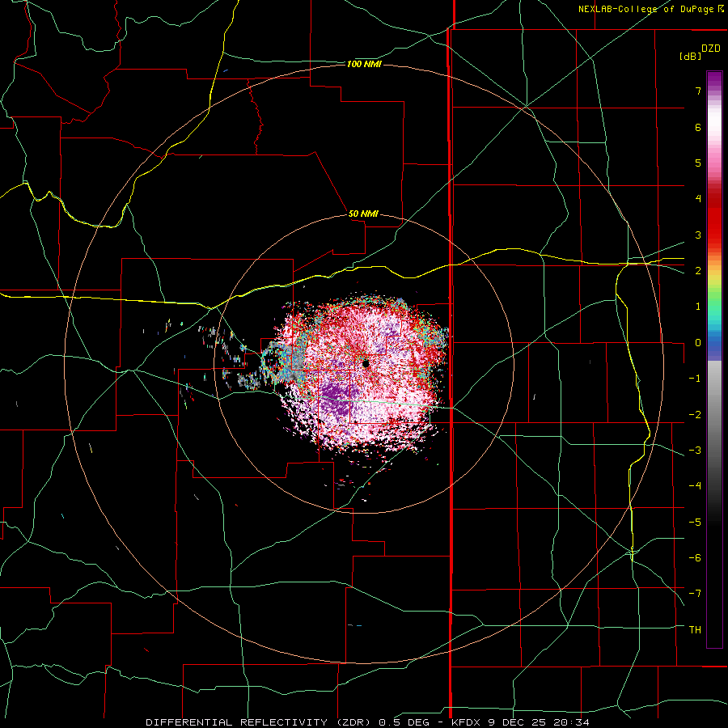Click the red segment of the color bar

(714, 218)
